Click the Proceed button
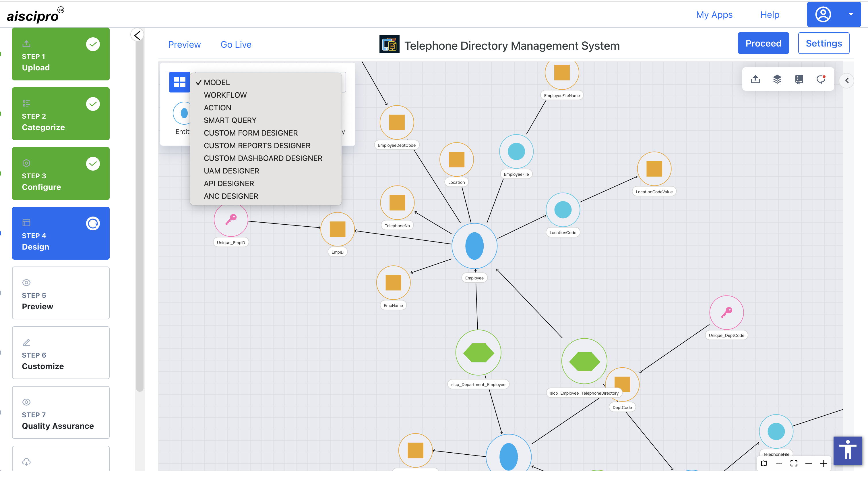The height and width of the screenshot is (494, 868). [x=763, y=43]
